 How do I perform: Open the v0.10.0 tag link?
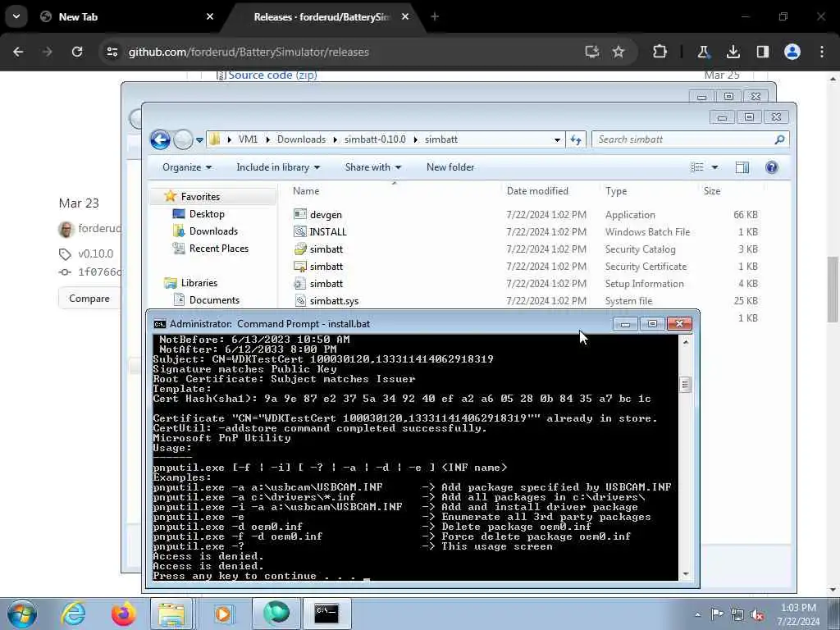(x=95, y=253)
